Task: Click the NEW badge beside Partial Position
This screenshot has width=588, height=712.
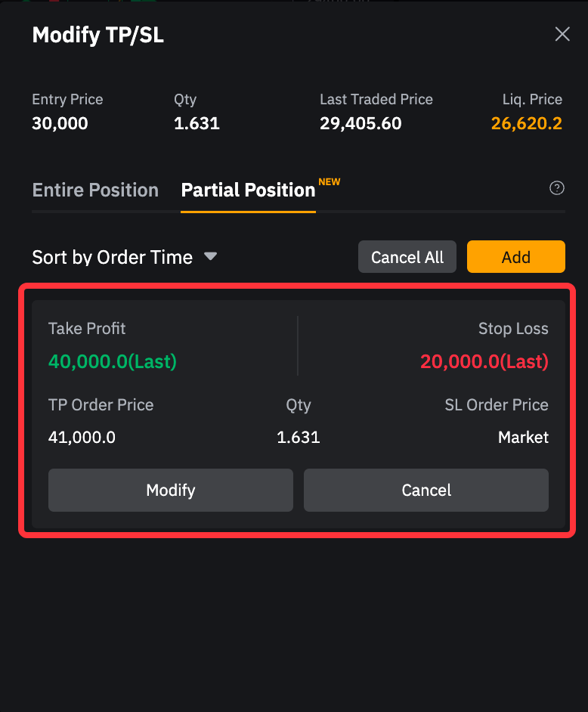Action: [330, 182]
